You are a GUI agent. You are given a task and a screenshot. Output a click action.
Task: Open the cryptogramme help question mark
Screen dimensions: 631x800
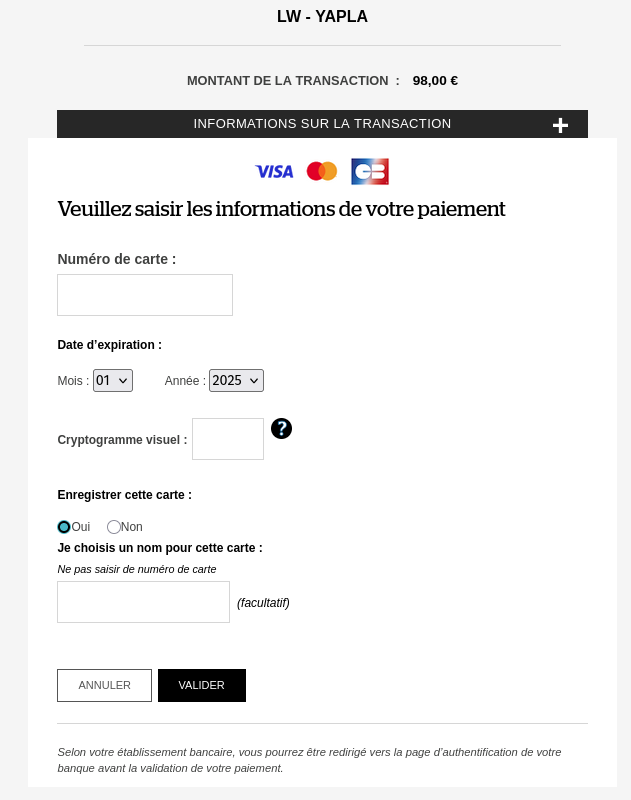(x=282, y=429)
